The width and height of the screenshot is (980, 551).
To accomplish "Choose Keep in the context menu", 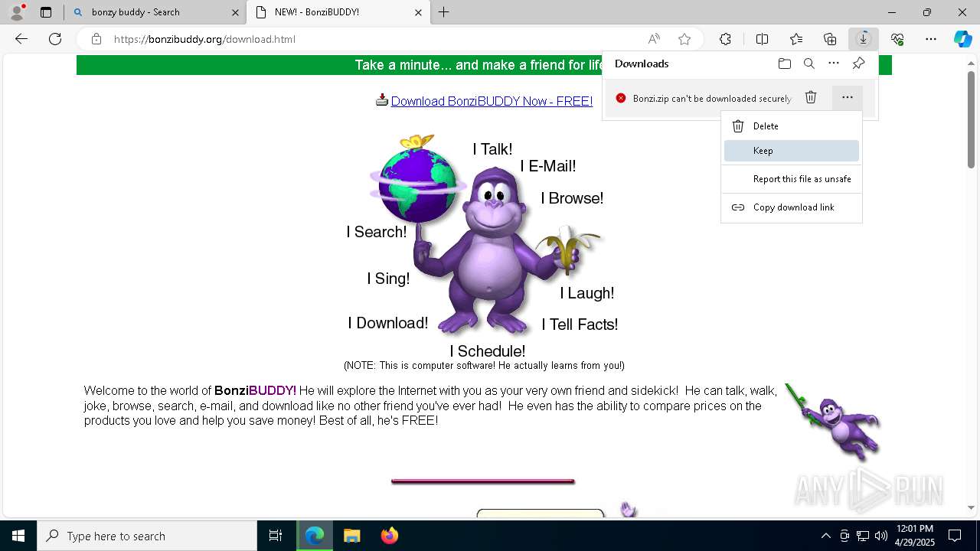I will [792, 151].
